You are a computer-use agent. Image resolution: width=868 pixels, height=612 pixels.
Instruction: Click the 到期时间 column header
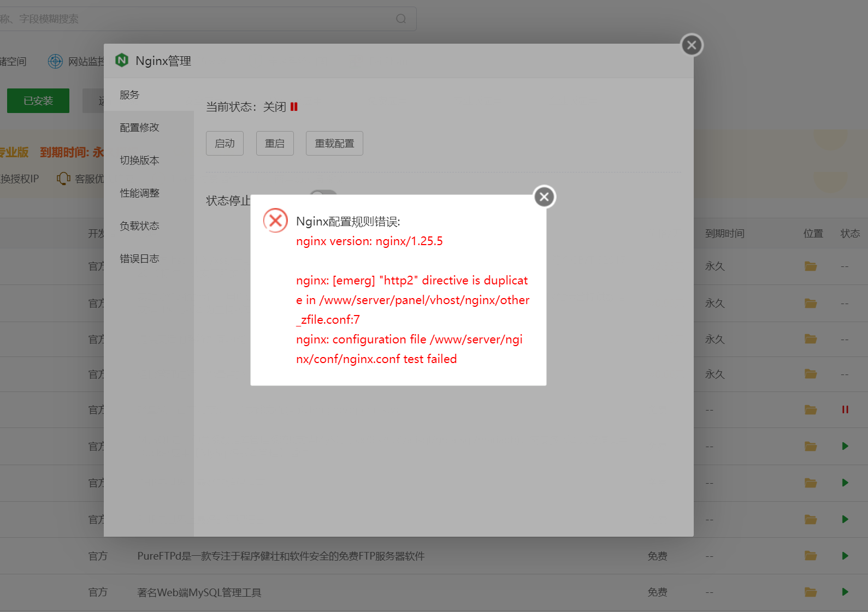(x=725, y=234)
